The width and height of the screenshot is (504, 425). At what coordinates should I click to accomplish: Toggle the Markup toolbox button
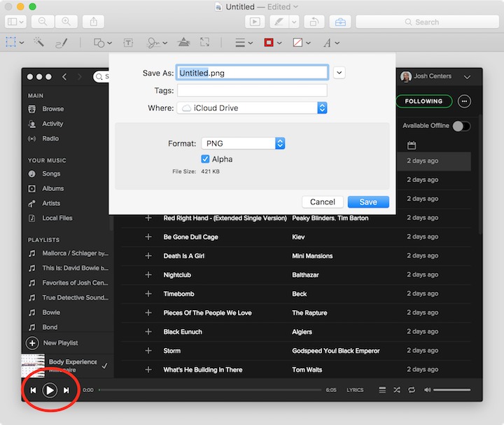click(340, 22)
